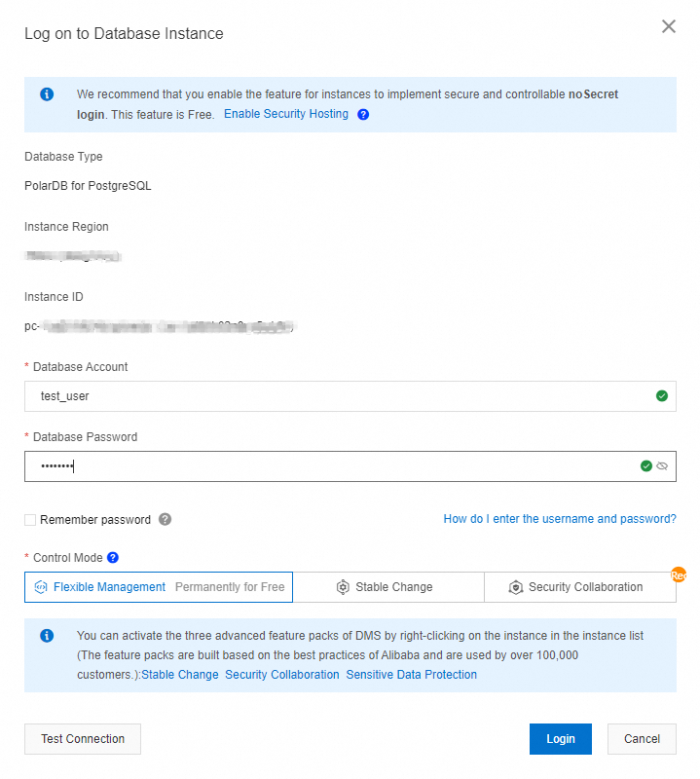Open the Stable Change link in the notice
The width and height of the screenshot is (700, 779).
coord(180,675)
